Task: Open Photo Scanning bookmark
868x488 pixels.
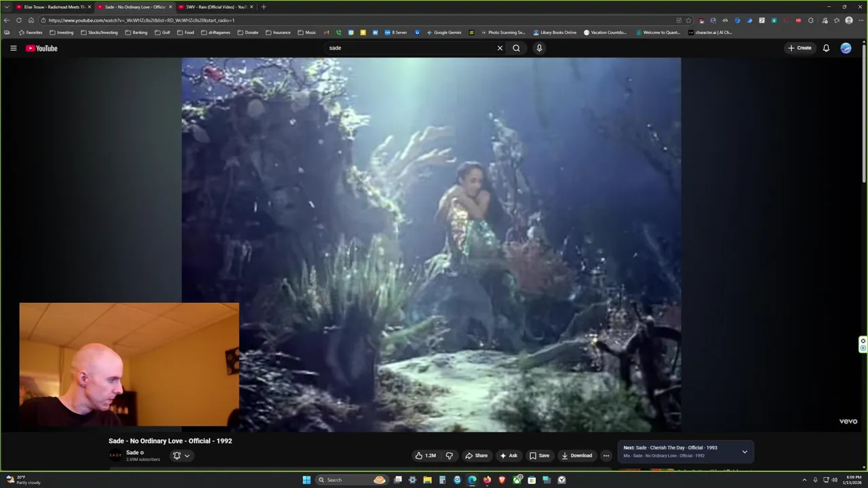Action: tap(503, 33)
